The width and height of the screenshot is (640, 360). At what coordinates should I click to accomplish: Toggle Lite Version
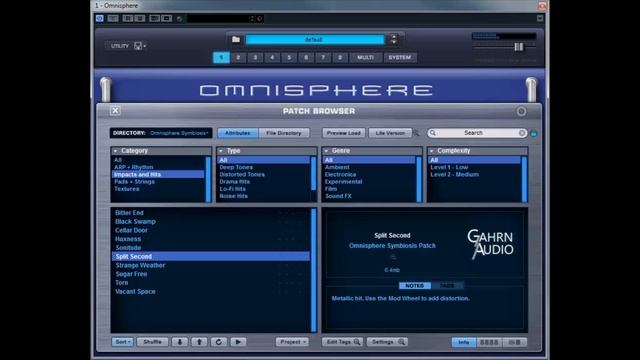[x=390, y=133]
